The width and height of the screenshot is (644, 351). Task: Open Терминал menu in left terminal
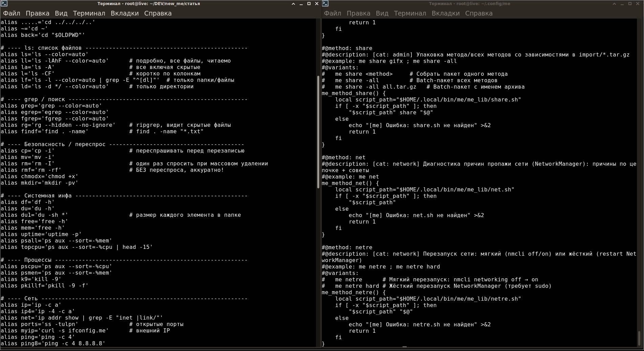click(89, 13)
